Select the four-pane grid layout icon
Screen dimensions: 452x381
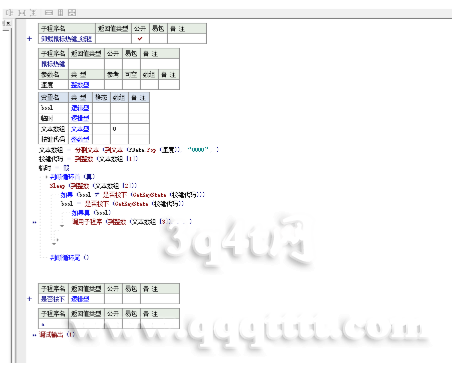tap(72, 13)
